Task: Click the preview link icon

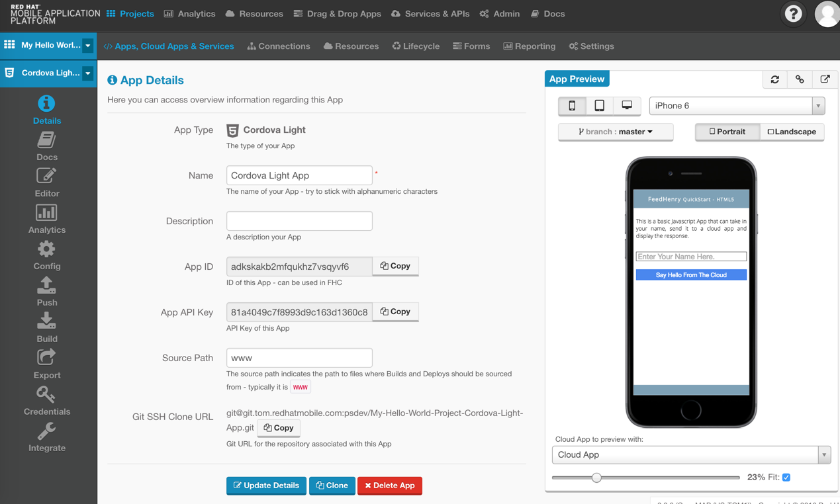Action: (x=800, y=79)
